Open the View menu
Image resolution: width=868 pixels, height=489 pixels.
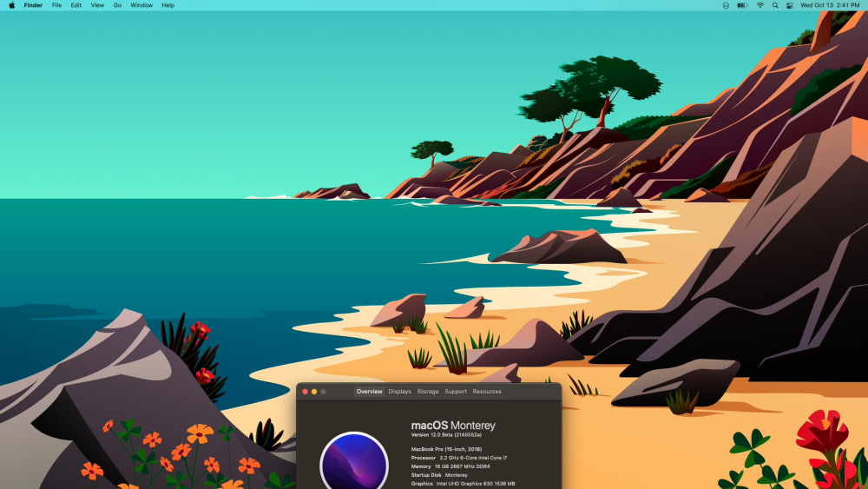pyautogui.click(x=97, y=5)
